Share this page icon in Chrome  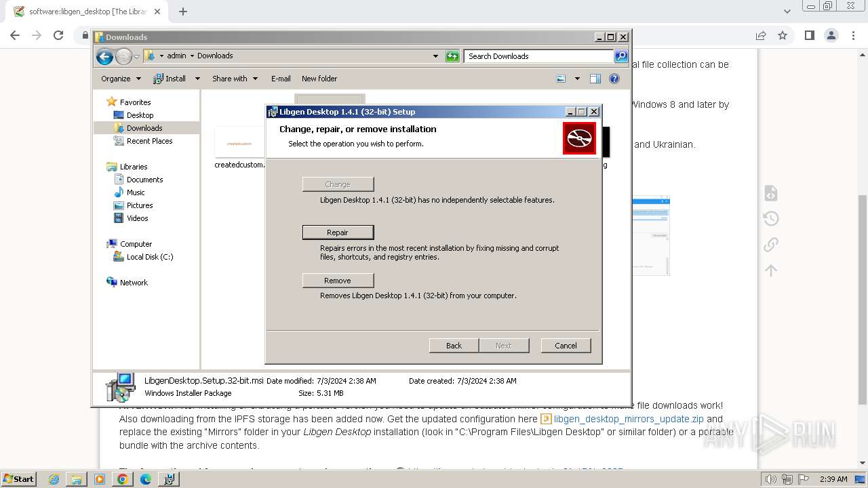[x=761, y=35]
